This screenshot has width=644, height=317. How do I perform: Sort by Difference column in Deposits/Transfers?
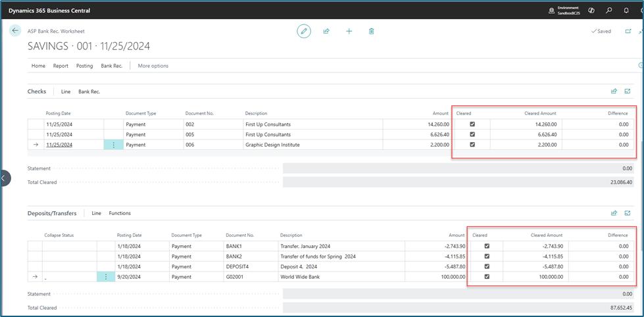618,235
